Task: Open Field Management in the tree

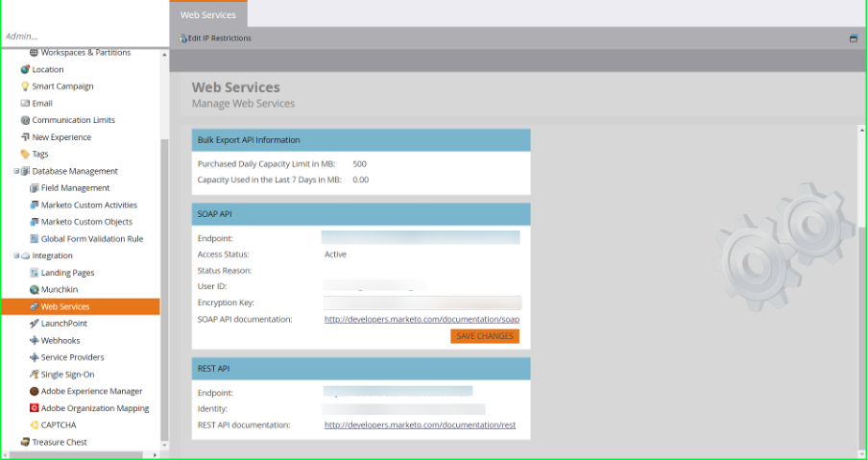Action: (x=75, y=188)
